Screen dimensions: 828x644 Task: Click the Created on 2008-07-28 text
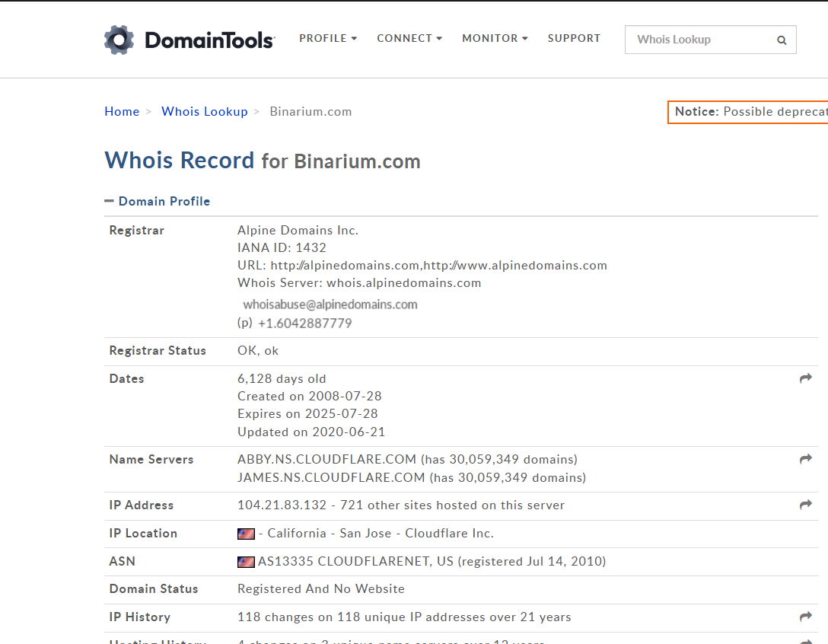(310, 397)
